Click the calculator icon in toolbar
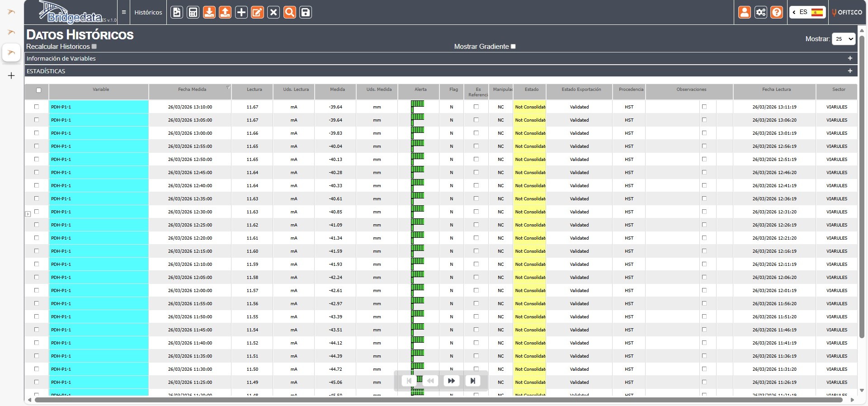The width and height of the screenshot is (868, 406). click(x=193, y=12)
